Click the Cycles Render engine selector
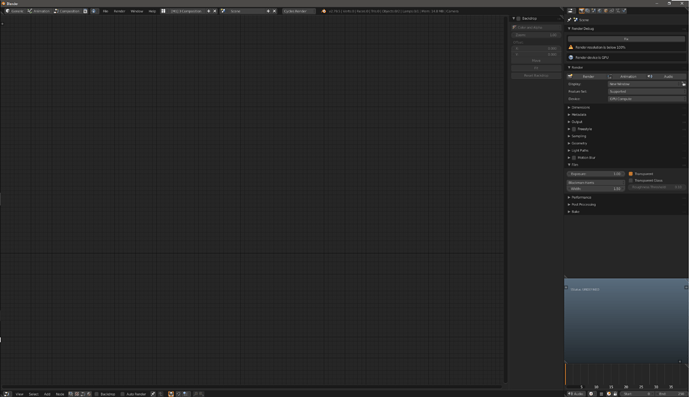 pos(299,11)
